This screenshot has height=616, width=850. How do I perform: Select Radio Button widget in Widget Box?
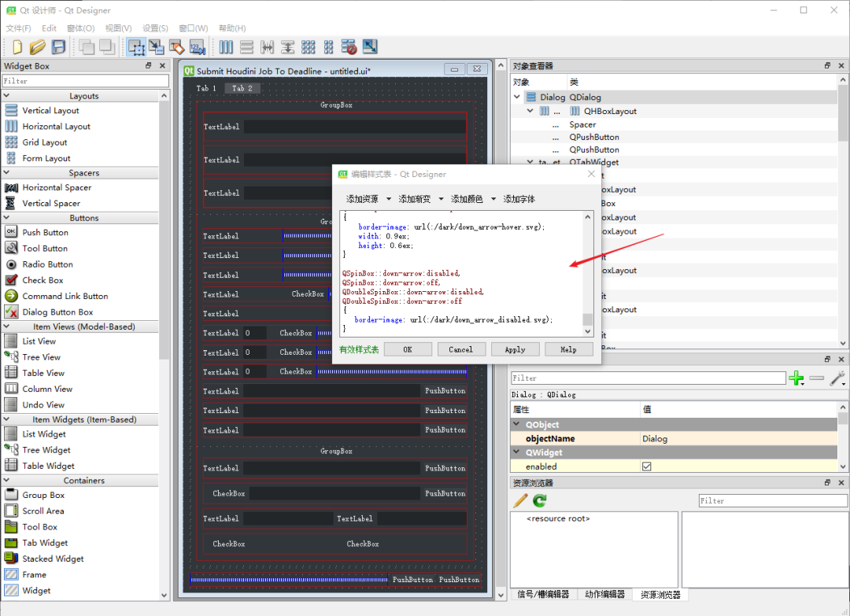tap(47, 264)
